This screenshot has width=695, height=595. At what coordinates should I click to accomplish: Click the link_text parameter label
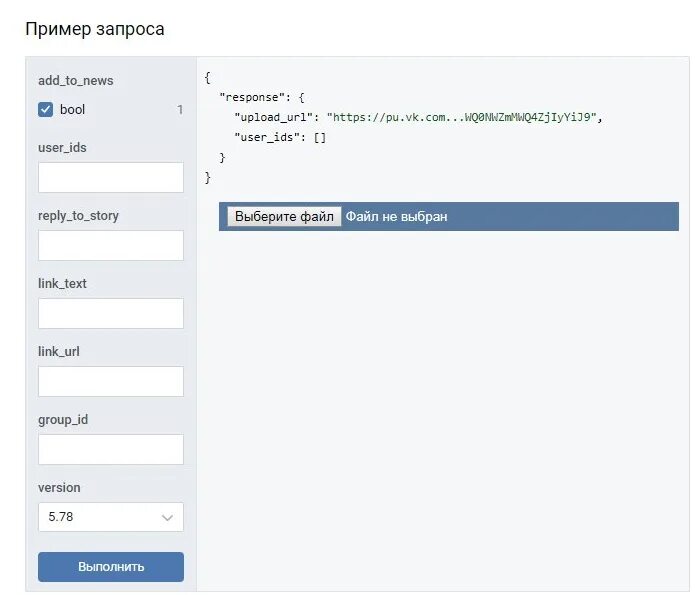(62, 284)
